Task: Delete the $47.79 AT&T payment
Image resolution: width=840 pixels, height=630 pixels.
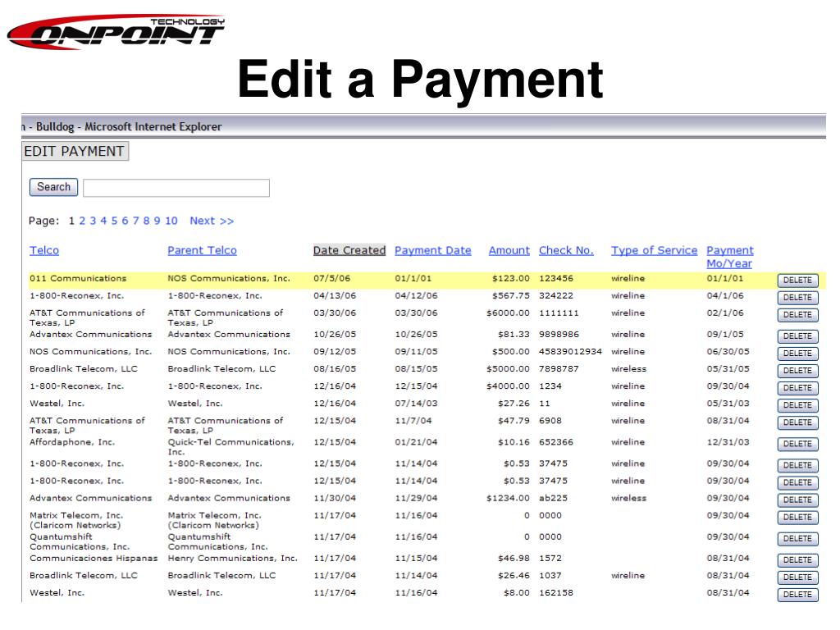Action: (797, 422)
